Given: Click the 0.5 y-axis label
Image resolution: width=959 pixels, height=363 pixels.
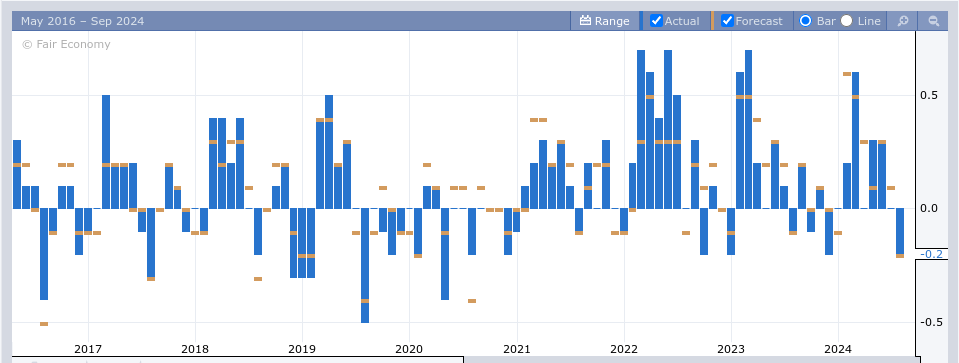Looking at the screenshot, I should (928, 95).
